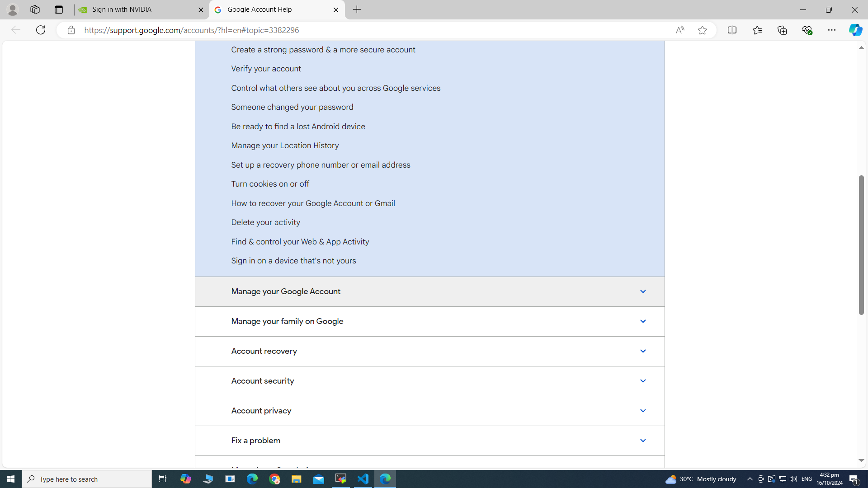This screenshot has height=488, width=868.
Task: Open 'Delete your activity' link
Action: pyautogui.click(x=265, y=222)
